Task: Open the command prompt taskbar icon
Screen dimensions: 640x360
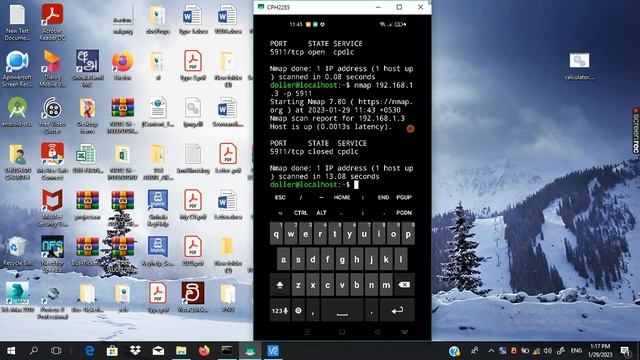Action: pos(227,351)
